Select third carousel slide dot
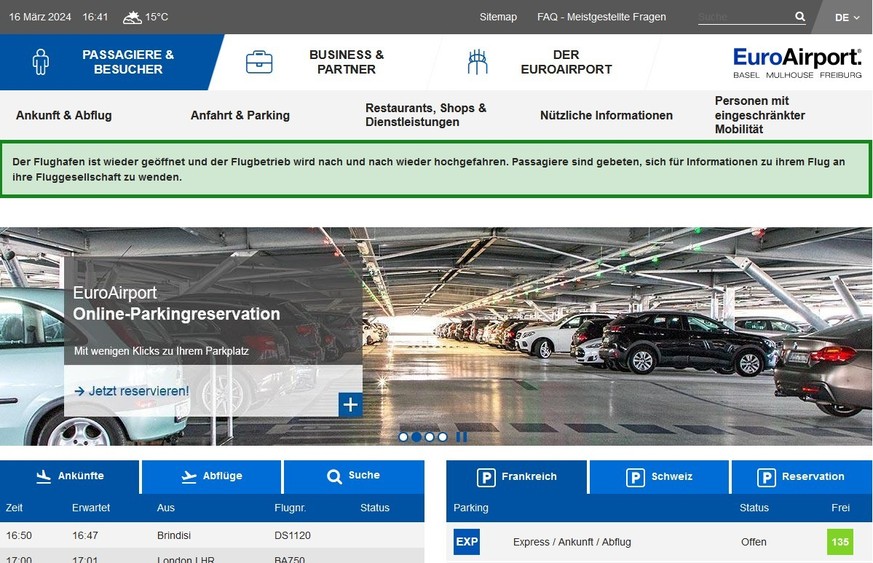The image size is (873, 563). point(429,437)
